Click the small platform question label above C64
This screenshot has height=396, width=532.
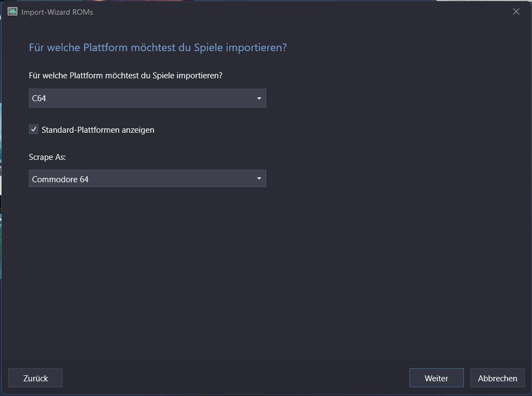(x=125, y=76)
